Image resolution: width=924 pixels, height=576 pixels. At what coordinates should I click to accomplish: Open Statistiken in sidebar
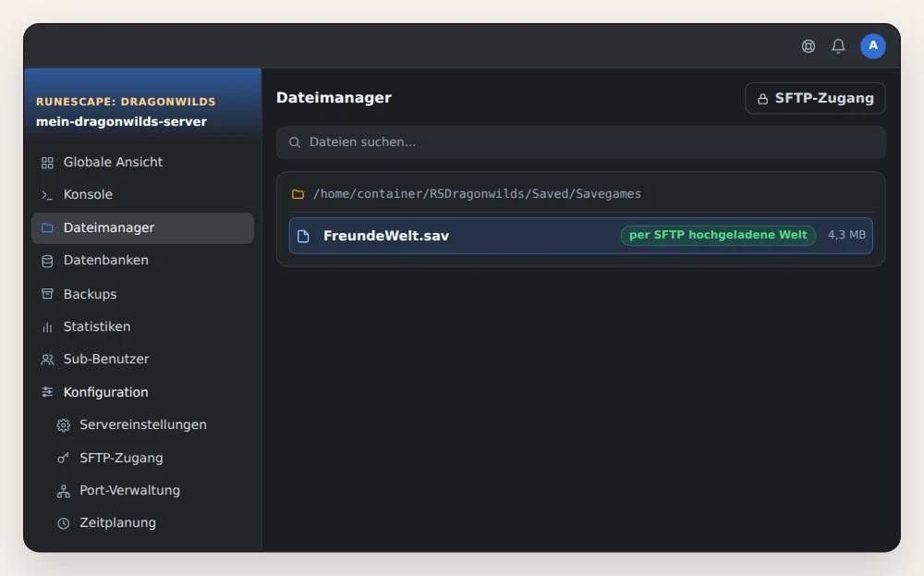pos(142,326)
